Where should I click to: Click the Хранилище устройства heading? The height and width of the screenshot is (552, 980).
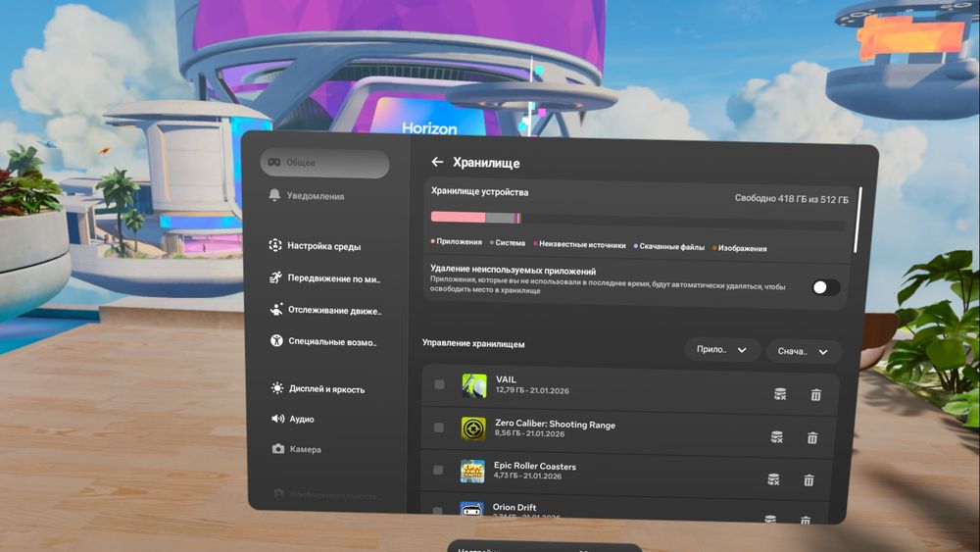point(479,192)
